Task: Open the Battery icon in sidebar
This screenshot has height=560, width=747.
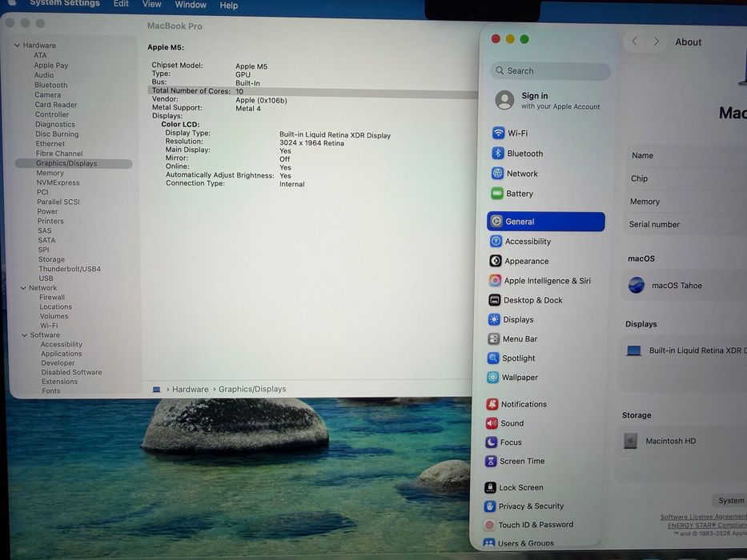Action: [496, 193]
